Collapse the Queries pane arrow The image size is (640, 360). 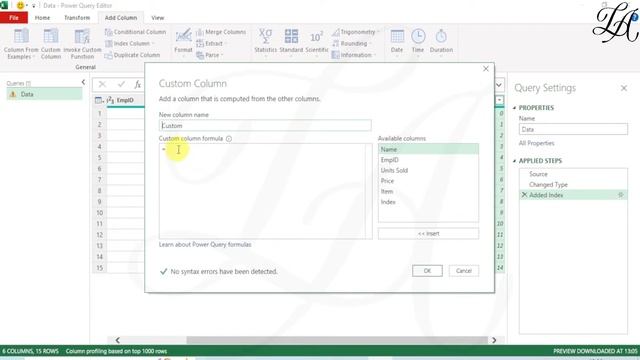point(83,82)
